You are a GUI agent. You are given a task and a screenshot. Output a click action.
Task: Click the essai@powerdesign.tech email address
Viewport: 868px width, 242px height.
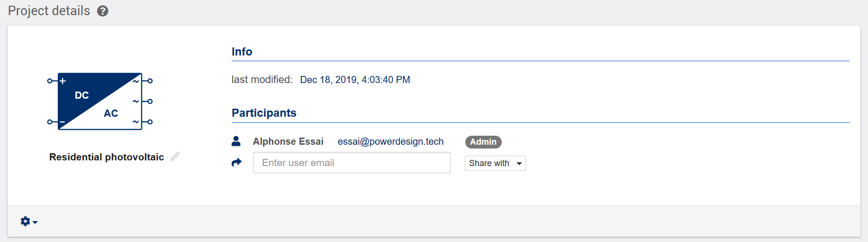(390, 141)
